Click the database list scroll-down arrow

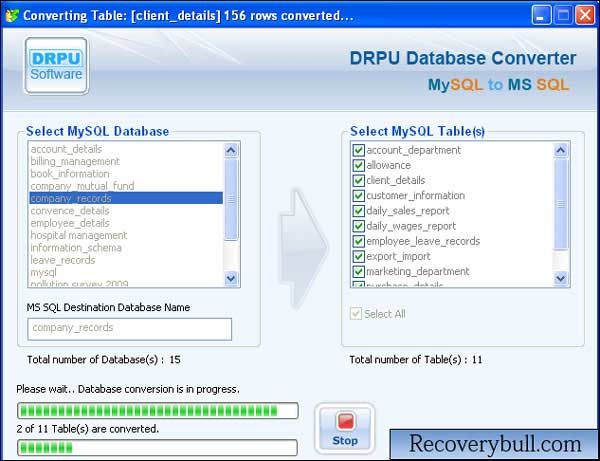[231, 278]
